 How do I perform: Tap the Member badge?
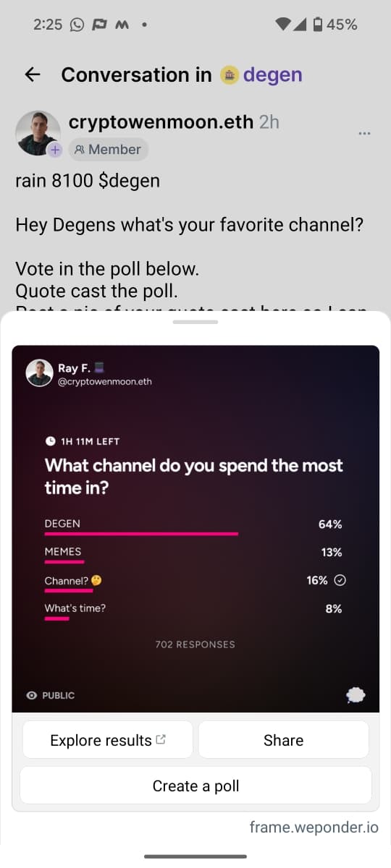(109, 150)
